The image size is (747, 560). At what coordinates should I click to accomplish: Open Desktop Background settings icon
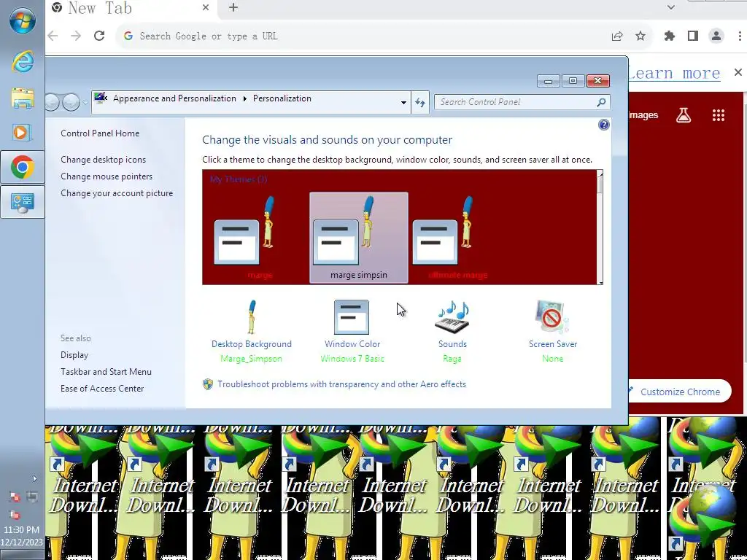click(x=252, y=316)
